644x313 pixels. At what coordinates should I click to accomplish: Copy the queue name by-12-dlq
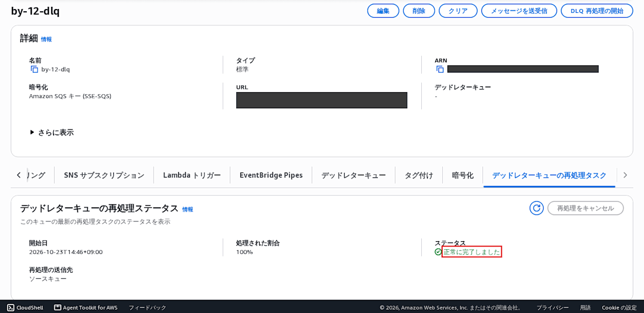pos(34,69)
